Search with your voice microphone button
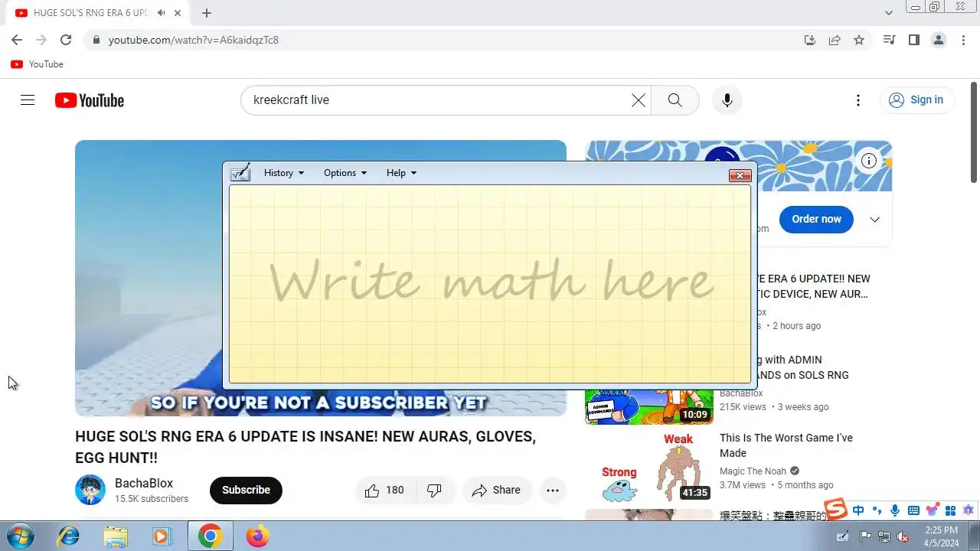Screen dimensions: 980x551 point(727,100)
